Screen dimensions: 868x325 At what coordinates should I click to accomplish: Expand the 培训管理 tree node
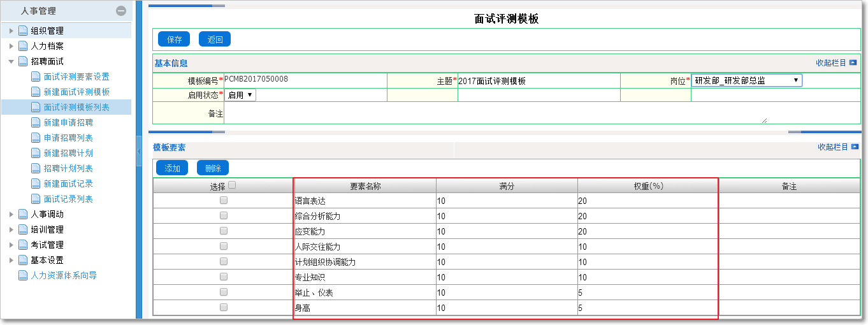pos(11,230)
